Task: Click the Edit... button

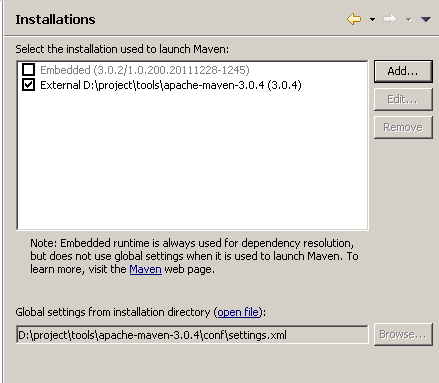Action: point(403,99)
